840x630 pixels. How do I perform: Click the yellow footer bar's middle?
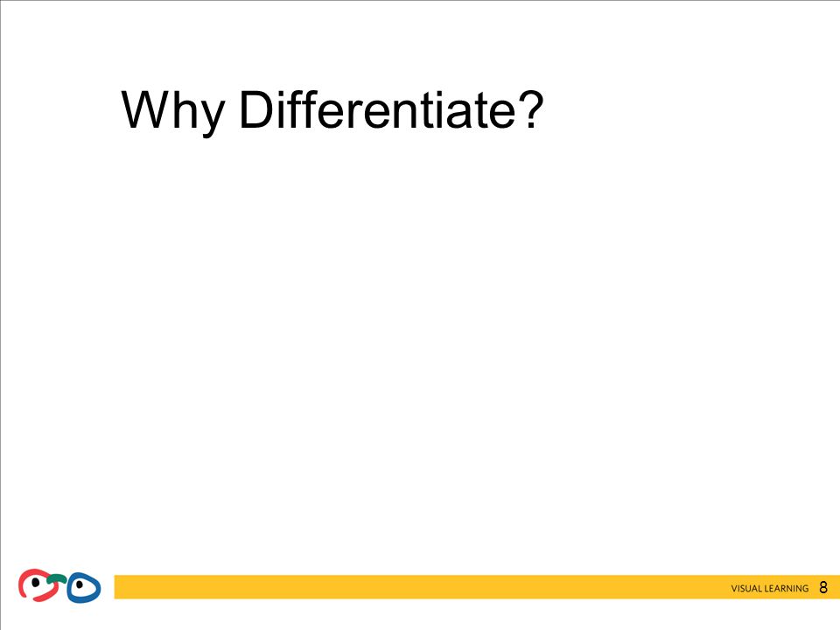click(x=477, y=587)
